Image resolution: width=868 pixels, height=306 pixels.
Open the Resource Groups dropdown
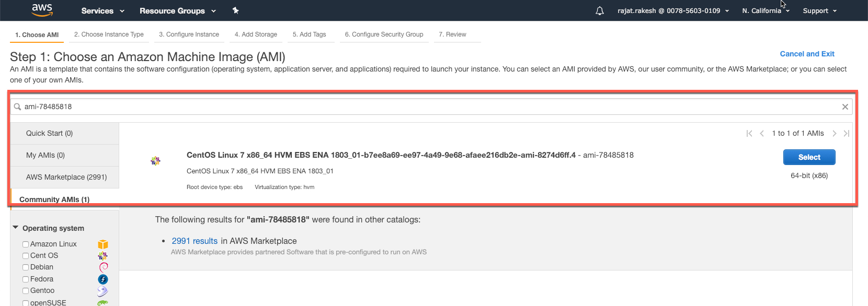click(178, 11)
